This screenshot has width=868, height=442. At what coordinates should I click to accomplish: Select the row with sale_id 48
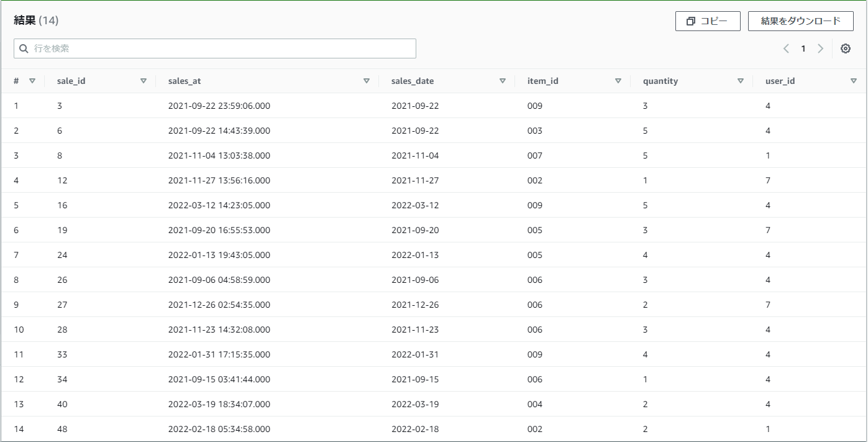pyautogui.click(x=434, y=429)
